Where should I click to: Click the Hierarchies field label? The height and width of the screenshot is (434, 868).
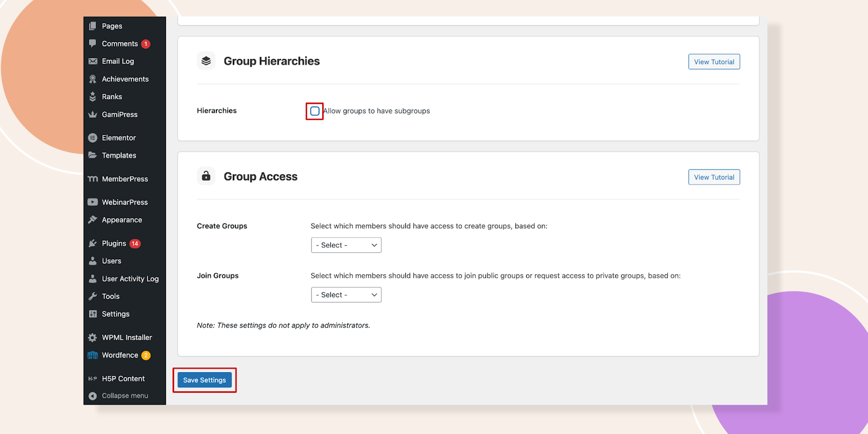coord(216,111)
